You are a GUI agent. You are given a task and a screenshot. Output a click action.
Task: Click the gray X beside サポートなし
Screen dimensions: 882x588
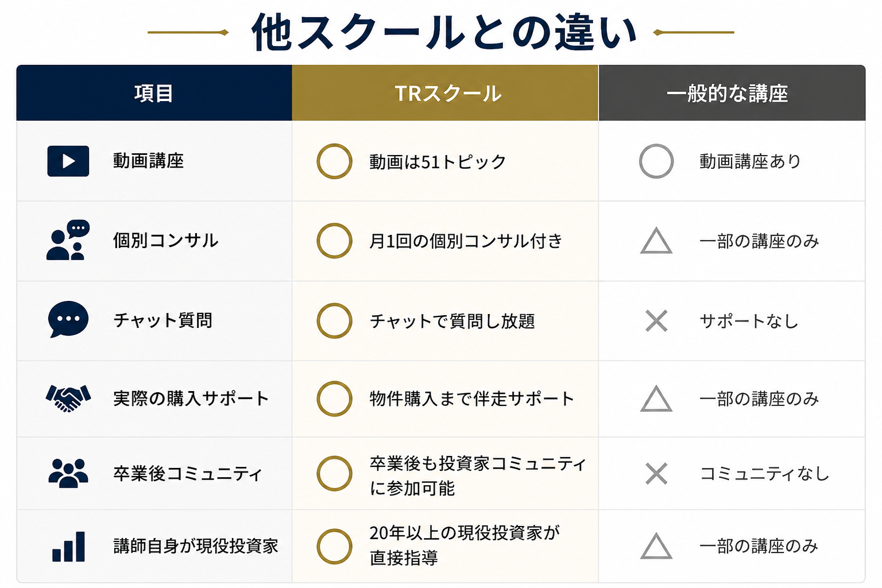point(656,320)
